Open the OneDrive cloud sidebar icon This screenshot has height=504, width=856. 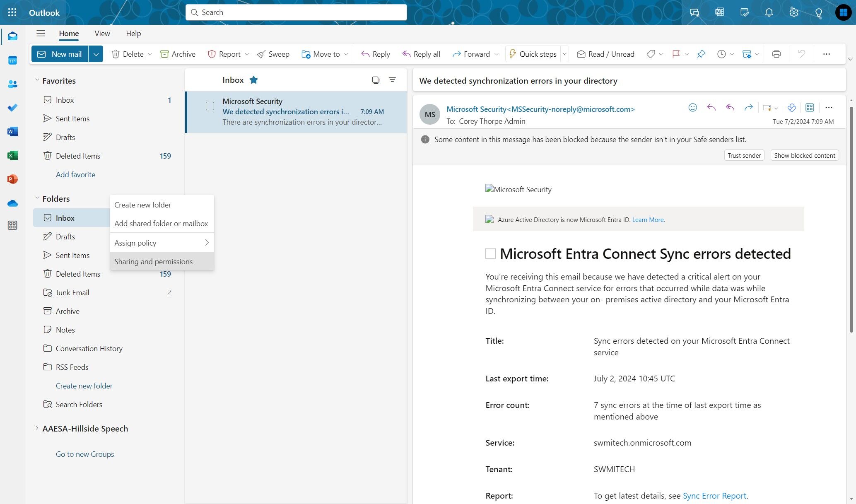[x=12, y=203]
